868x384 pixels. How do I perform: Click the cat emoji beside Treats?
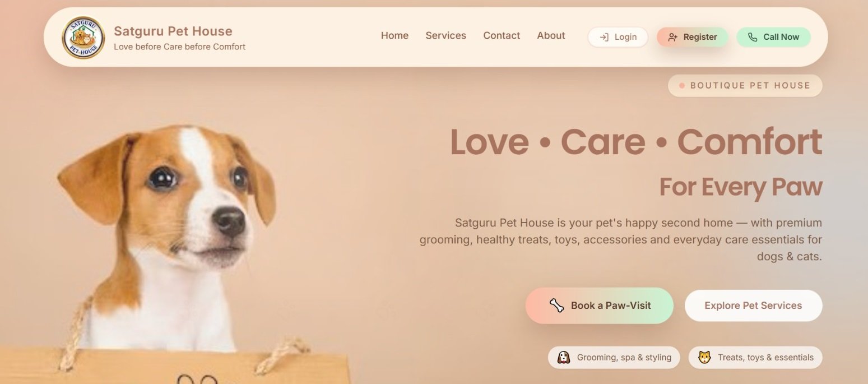[x=704, y=358]
